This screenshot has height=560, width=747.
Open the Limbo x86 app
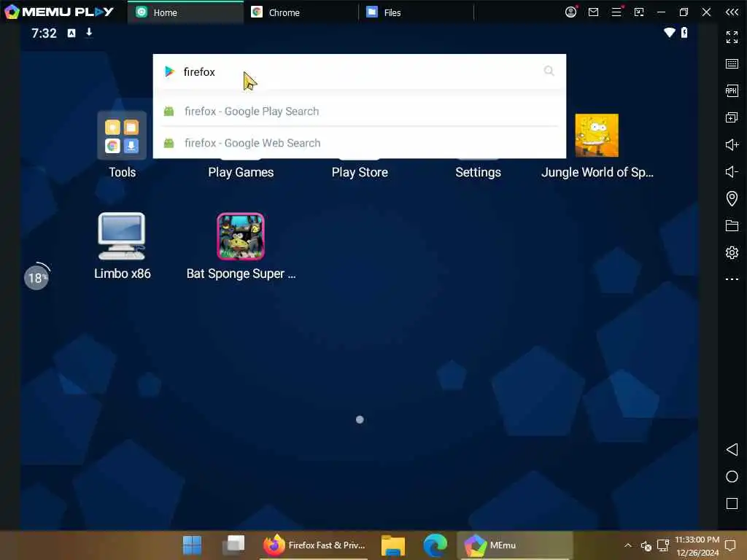(x=122, y=236)
